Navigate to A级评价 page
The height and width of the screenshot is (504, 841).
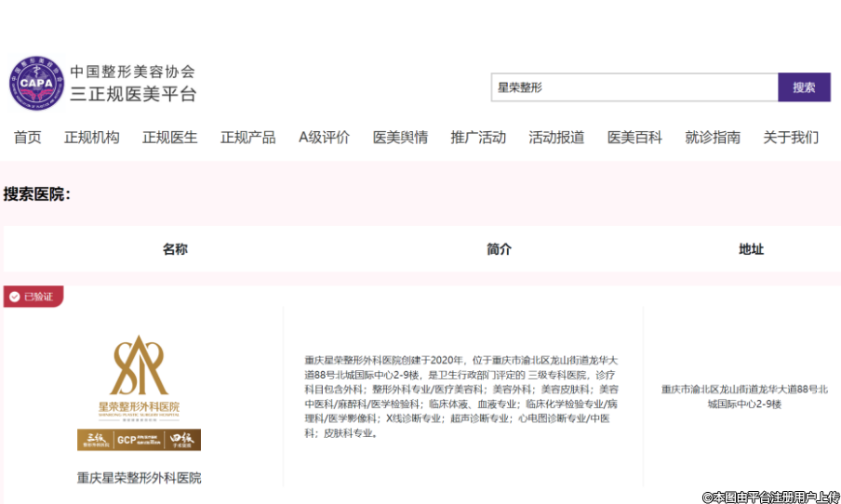(x=324, y=138)
